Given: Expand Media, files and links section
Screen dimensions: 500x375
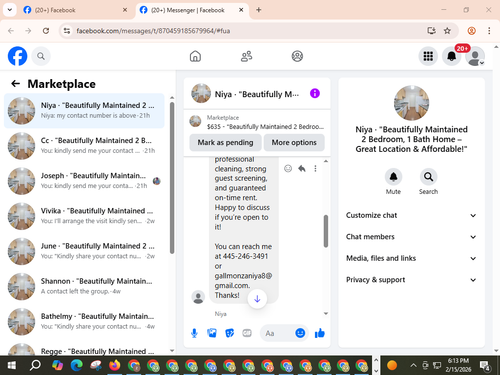Looking at the screenshot, I should point(411,258).
